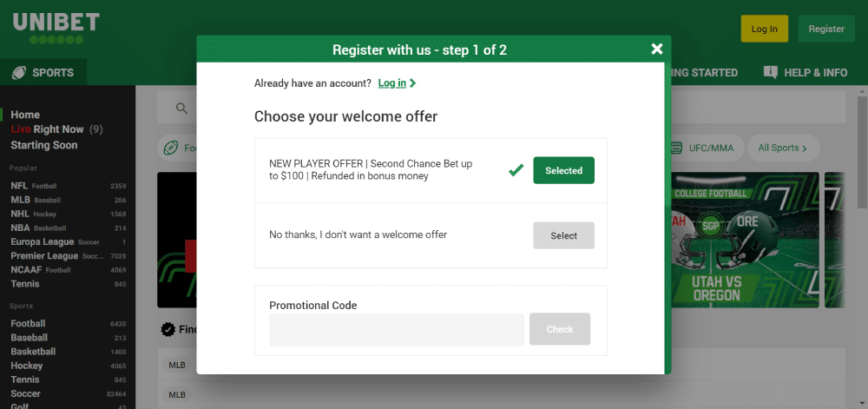
Task: Click the football icon in Sports tab
Action: tap(19, 72)
